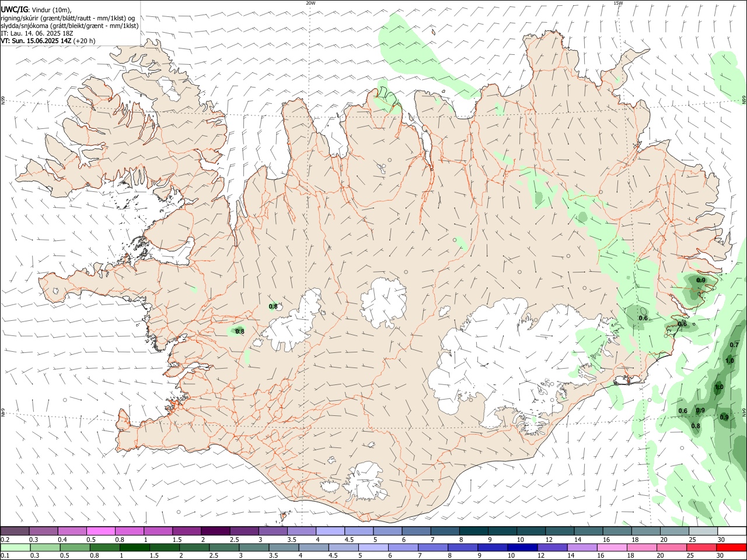Select the dark teal snow swatch at 8
The width and height of the screenshot is (747, 560).
pos(473,531)
